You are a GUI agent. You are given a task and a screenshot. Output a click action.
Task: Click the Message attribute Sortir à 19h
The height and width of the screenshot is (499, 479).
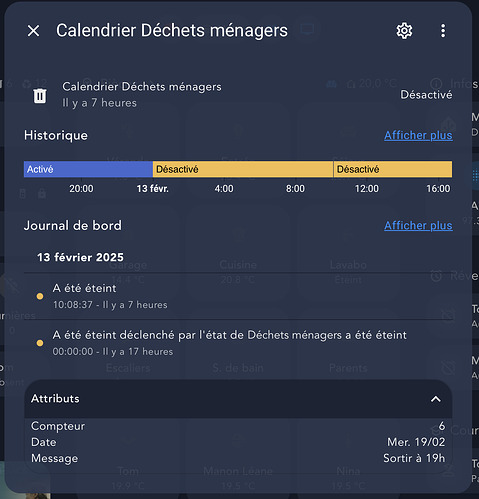pos(414,458)
